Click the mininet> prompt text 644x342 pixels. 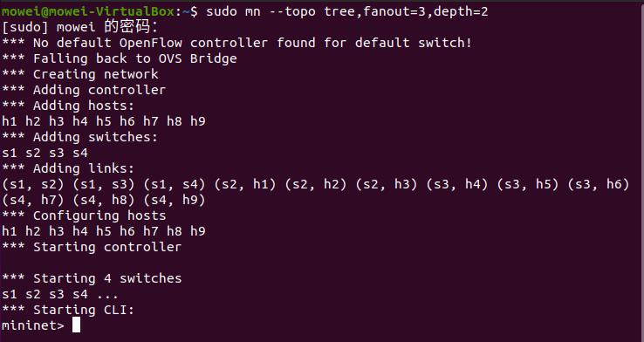coord(33,325)
